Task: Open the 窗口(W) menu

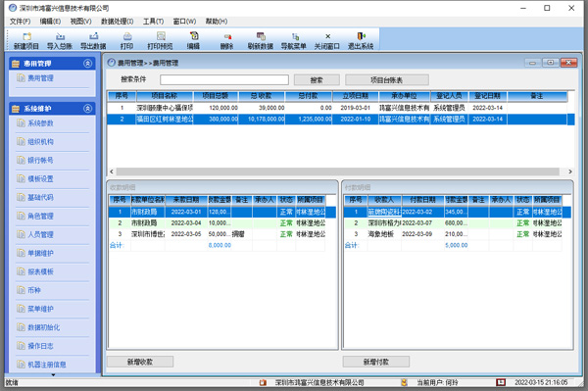Action: 184,22
